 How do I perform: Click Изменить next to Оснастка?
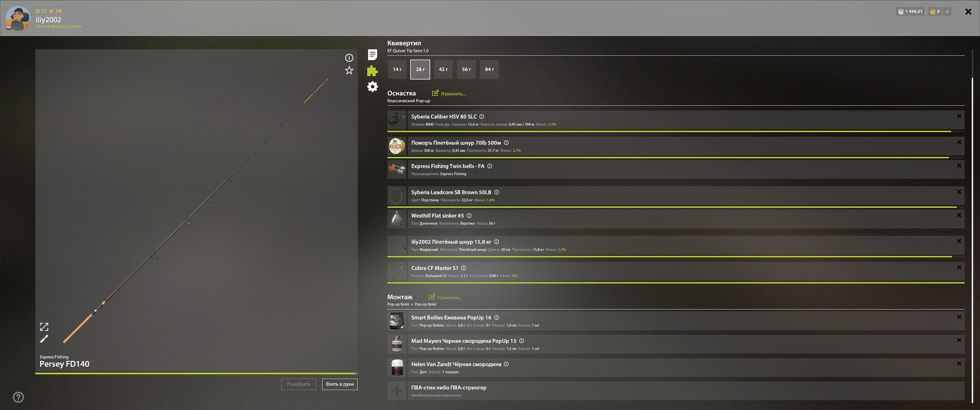tap(449, 93)
